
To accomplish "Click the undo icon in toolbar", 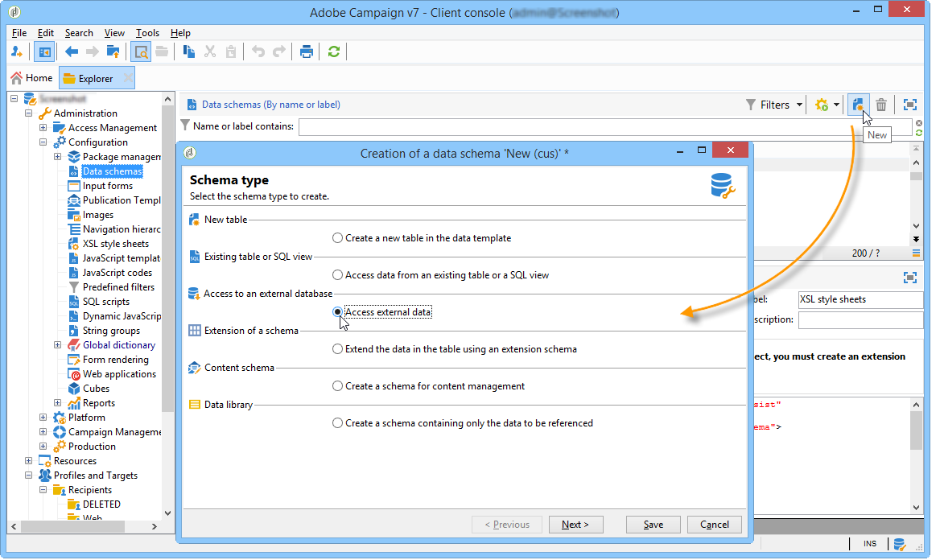I will coord(258,52).
